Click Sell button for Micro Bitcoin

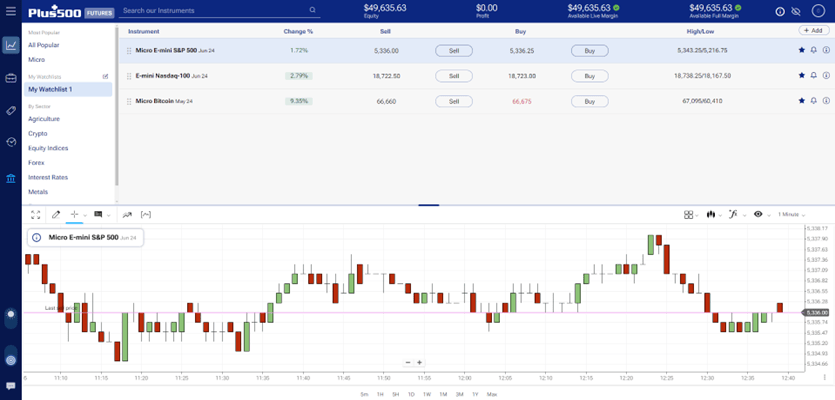[453, 101]
